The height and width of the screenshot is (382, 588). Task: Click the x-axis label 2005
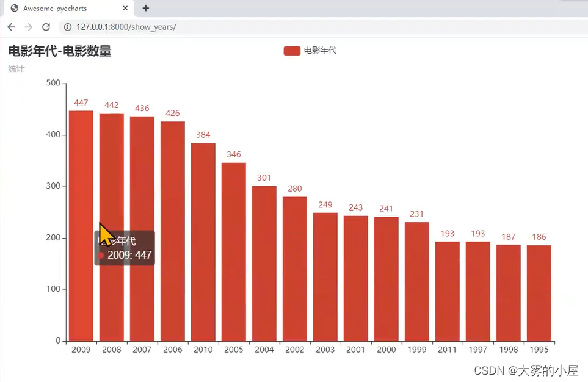[234, 350]
